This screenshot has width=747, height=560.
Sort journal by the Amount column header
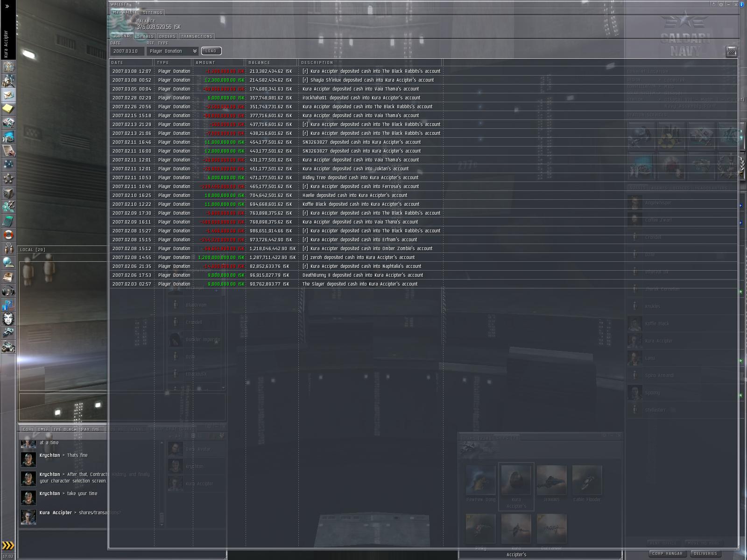pyautogui.click(x=219, y=63)
